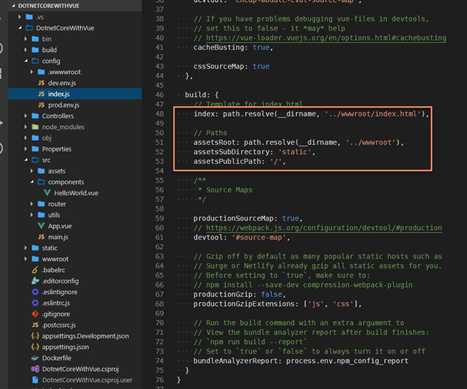The height and width of the screenshot is (389, 467).
Task: Collapse the src folder arrow
Action: (26, 160)
